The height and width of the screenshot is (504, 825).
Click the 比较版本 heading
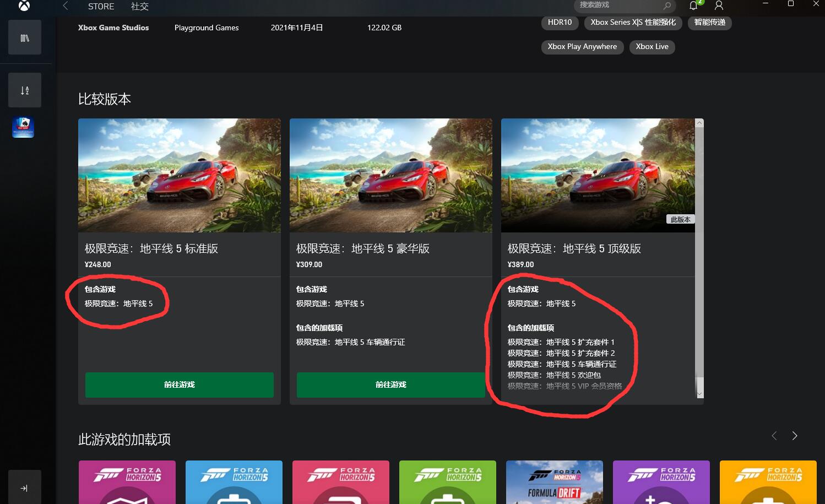(x=105, y=99)
